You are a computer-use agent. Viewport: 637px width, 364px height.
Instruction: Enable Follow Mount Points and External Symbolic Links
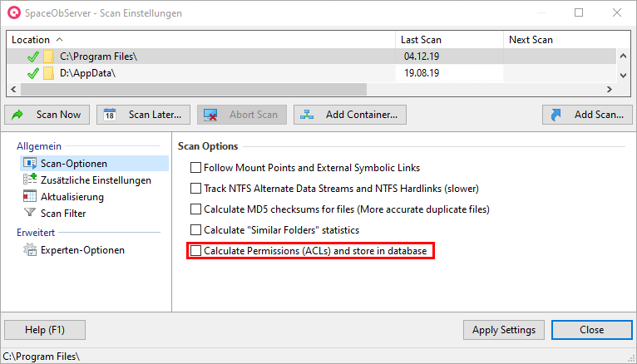click(195, 168)
